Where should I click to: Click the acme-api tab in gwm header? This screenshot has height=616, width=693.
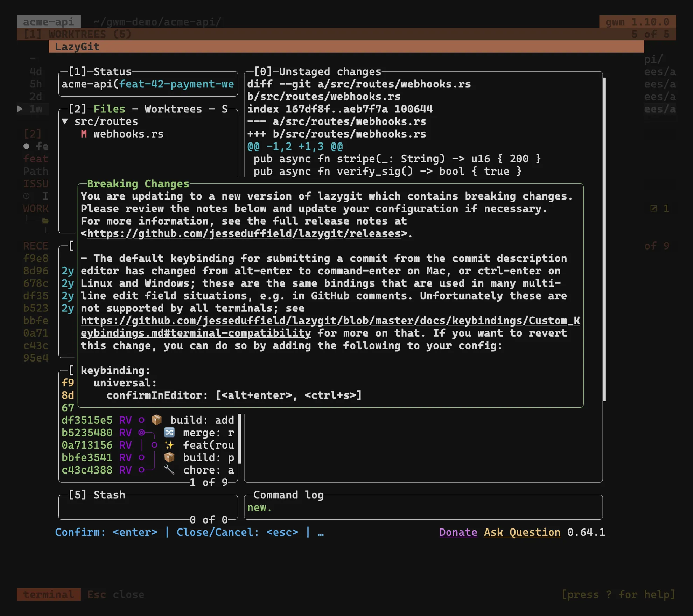(x=49, y=21)
